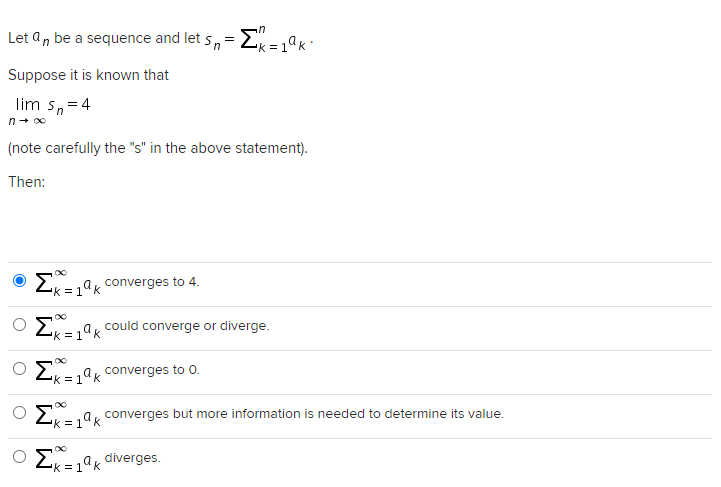Viewport: 721px width, 487px height.
Task: Click the 'could converge or diverge.' answer text
Action: 187,326
